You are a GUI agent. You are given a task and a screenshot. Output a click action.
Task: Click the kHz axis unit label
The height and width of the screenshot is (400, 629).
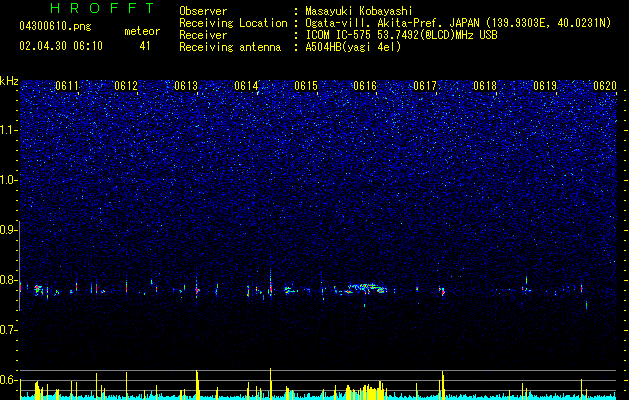[x=9, y=81]
